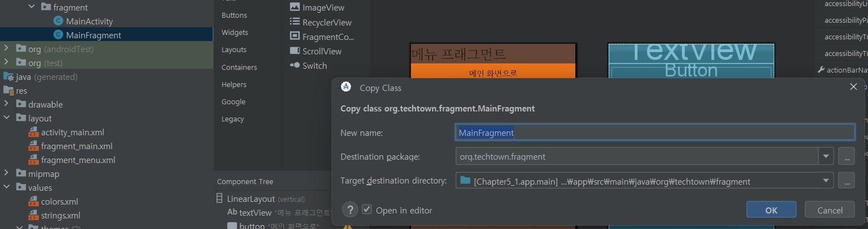Click the warning icon in Component Tree
868x229 pixels.
tap(349, 226)
